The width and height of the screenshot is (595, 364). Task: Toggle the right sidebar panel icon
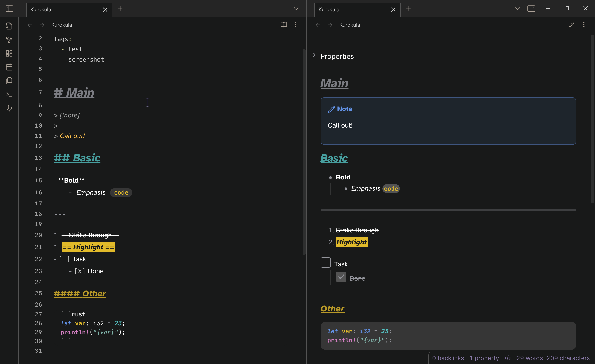click(x=531, y=9)
